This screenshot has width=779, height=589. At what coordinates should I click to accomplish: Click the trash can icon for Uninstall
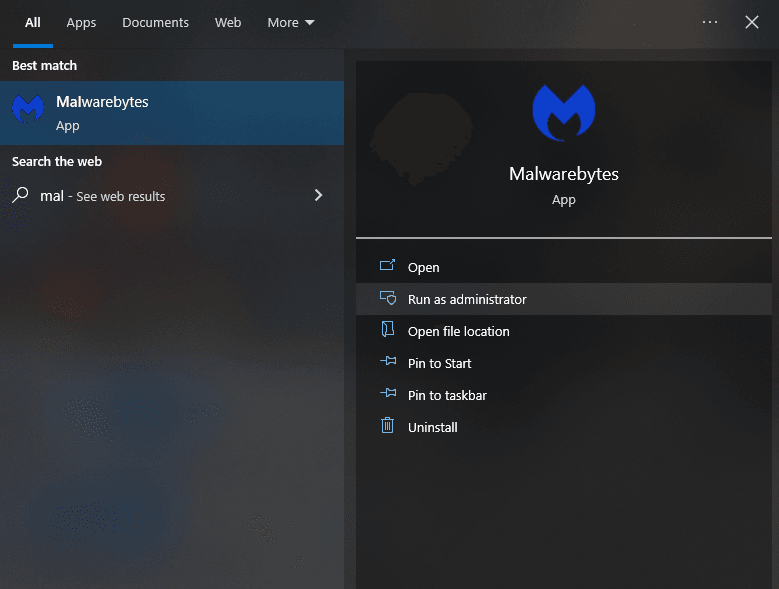(388, 427)
